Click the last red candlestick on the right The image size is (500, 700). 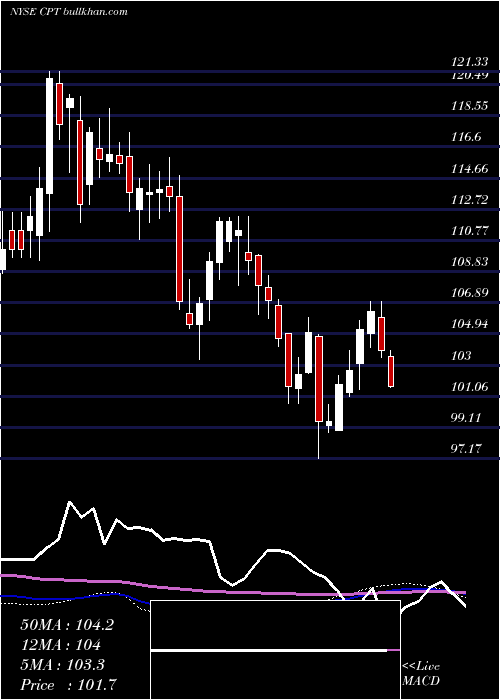click(391, 369)
